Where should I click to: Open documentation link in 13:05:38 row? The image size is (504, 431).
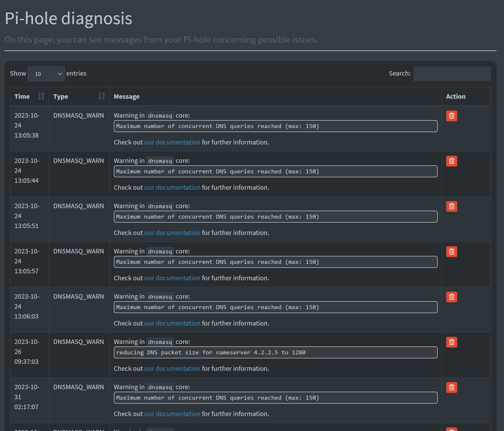click(x=172, y=142)
